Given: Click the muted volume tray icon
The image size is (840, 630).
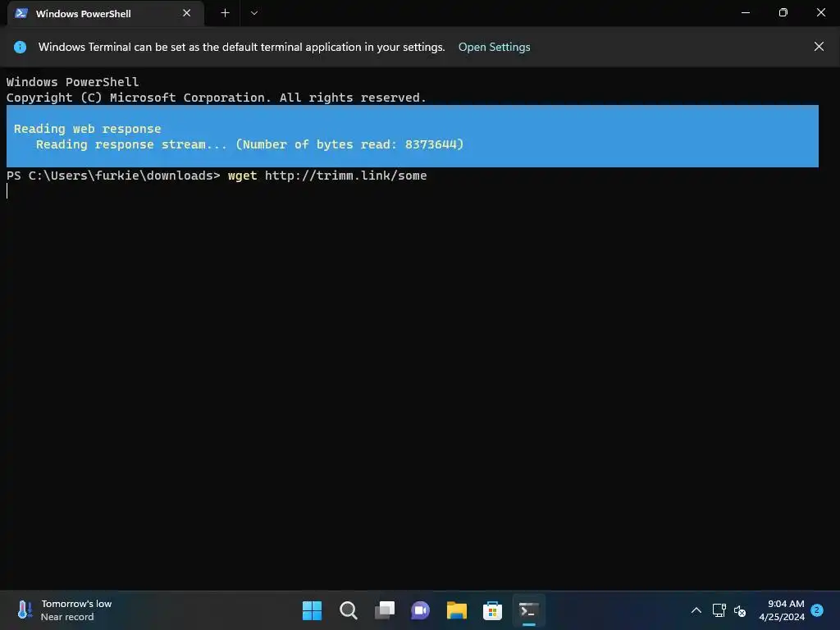Looking at the screenshot, I should [740, 610].
